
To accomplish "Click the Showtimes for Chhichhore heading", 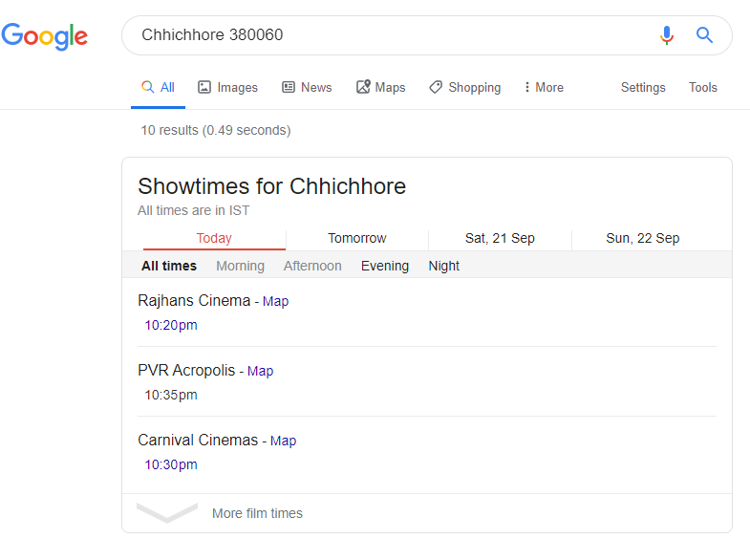I will click(x=271, y=186).
